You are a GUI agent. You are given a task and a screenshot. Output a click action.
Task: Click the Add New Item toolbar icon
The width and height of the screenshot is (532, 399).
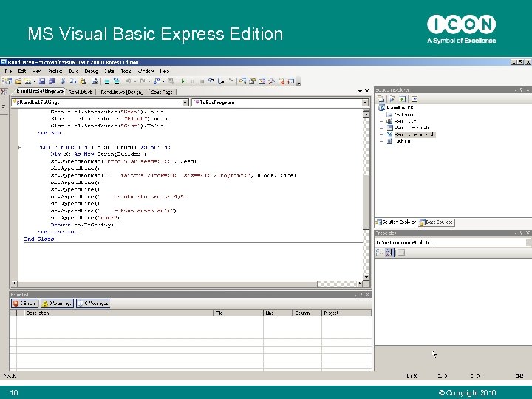click(28, 81)
